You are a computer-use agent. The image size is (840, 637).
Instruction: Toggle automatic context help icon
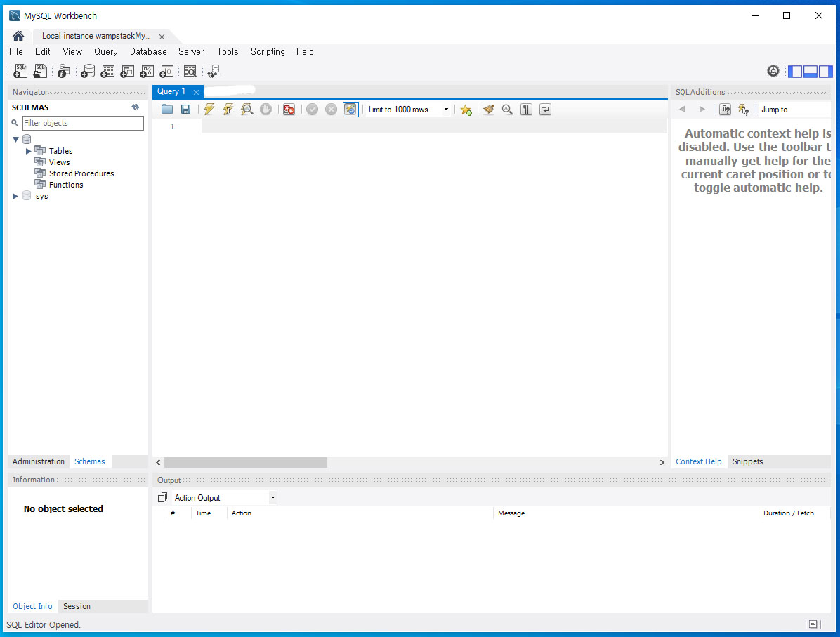click(x=744, y=110)
